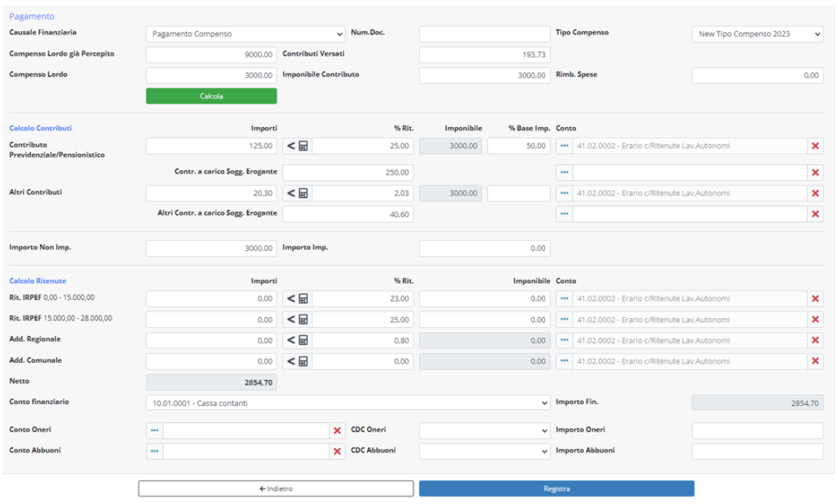Open account lookup dots for Conto Oneri
Viewport: 838px width, 504px height.
[x=155, y=431]
